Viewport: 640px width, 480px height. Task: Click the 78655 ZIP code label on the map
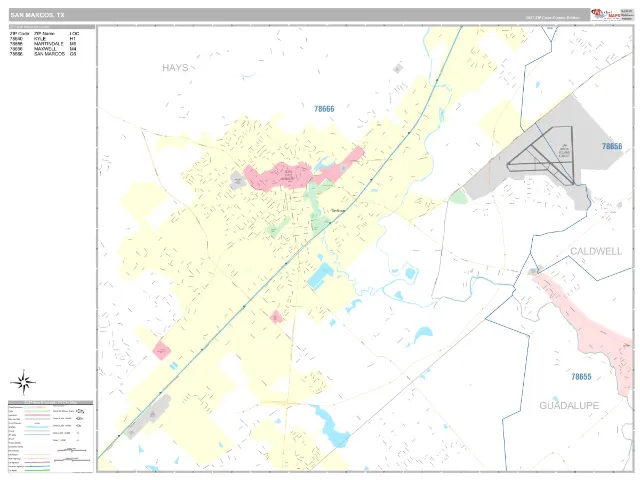point(581,376)
